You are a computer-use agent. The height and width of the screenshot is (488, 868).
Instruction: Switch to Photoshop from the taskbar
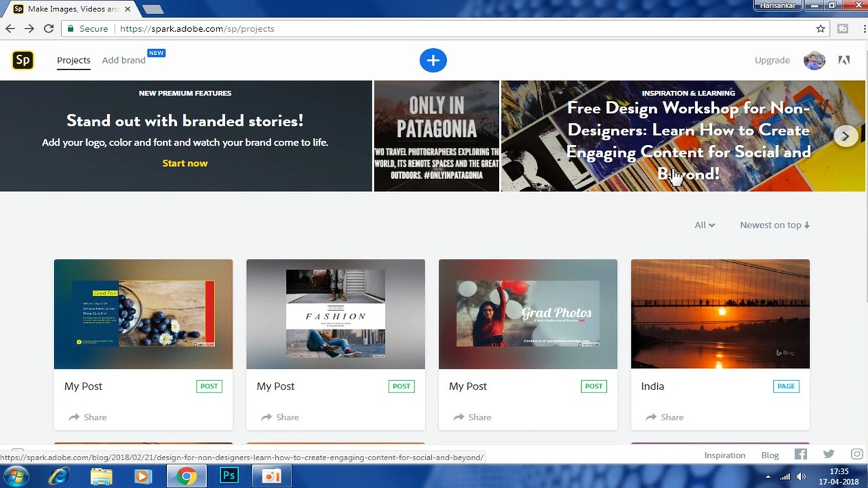[229, 476]
